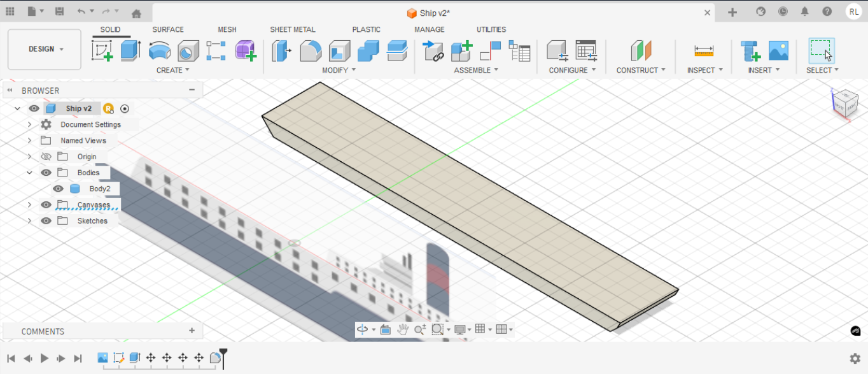Open the New Component tool
Screen dimensions: 868x374
[461, 49]
